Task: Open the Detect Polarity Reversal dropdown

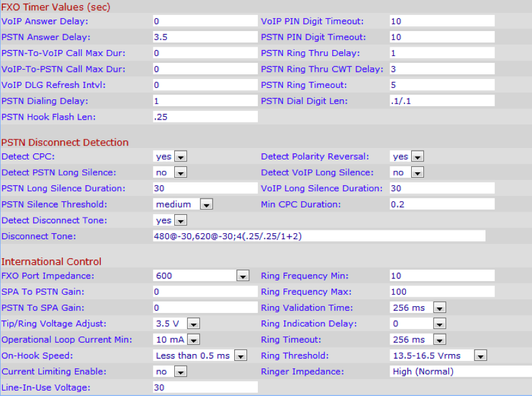Action: tap(407, 157)
